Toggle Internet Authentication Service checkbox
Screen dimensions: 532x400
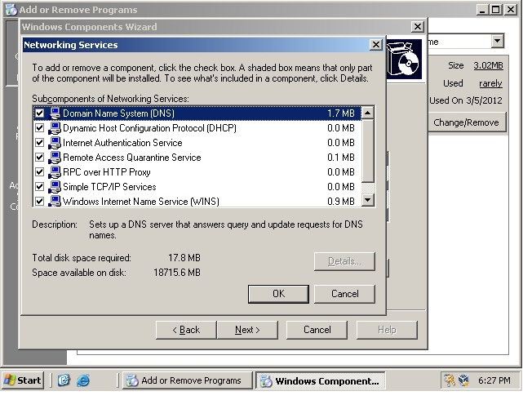[x=40, y=143]
